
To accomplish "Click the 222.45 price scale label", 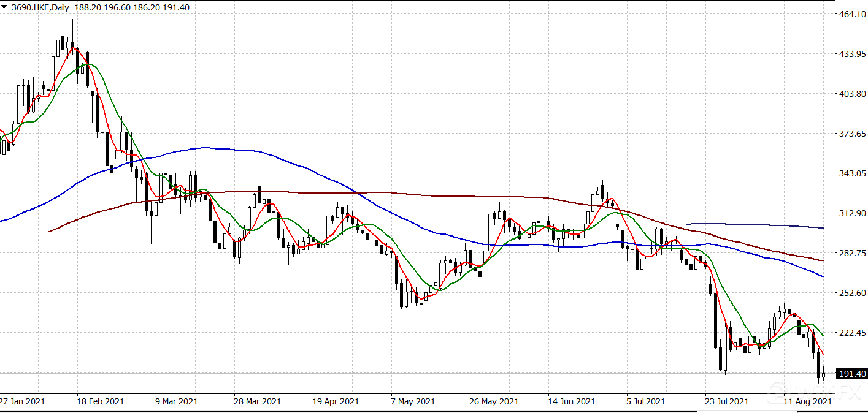I will click(x=851, y=333).
